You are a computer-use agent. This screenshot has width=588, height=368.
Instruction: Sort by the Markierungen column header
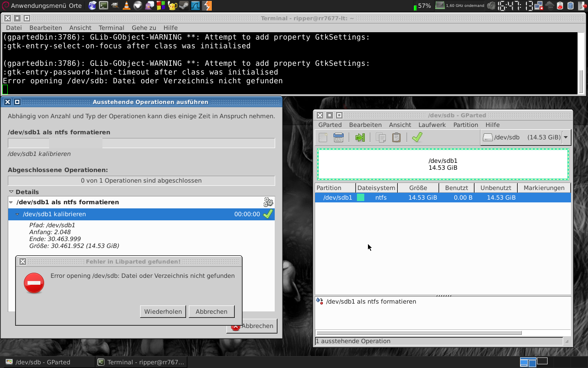544,188
